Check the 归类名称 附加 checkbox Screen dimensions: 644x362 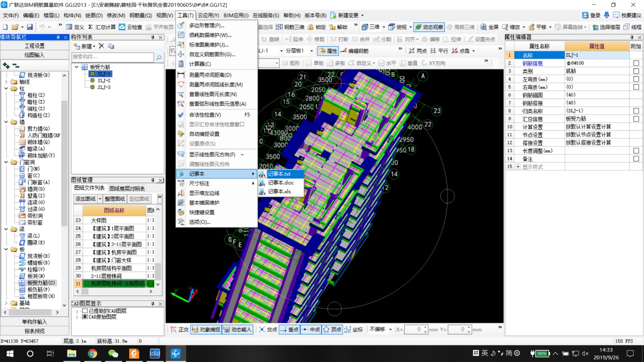point(636,111)
